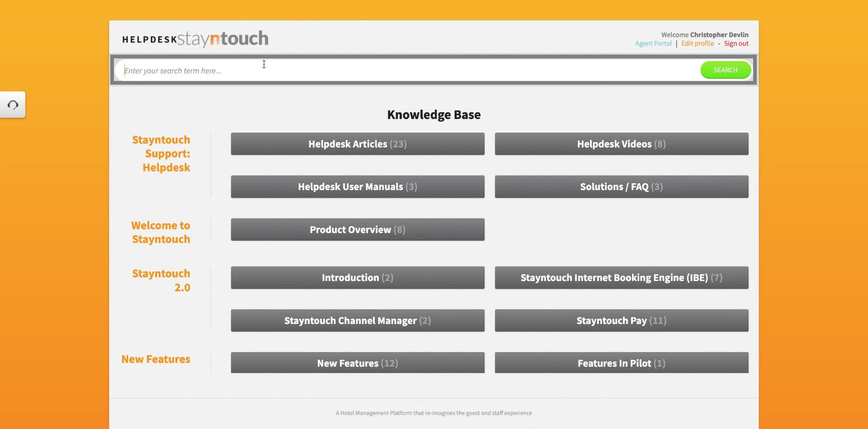Viewport: 868px width, 429px height.
Task: Open Product Overview (8) category
Action: 358,229
